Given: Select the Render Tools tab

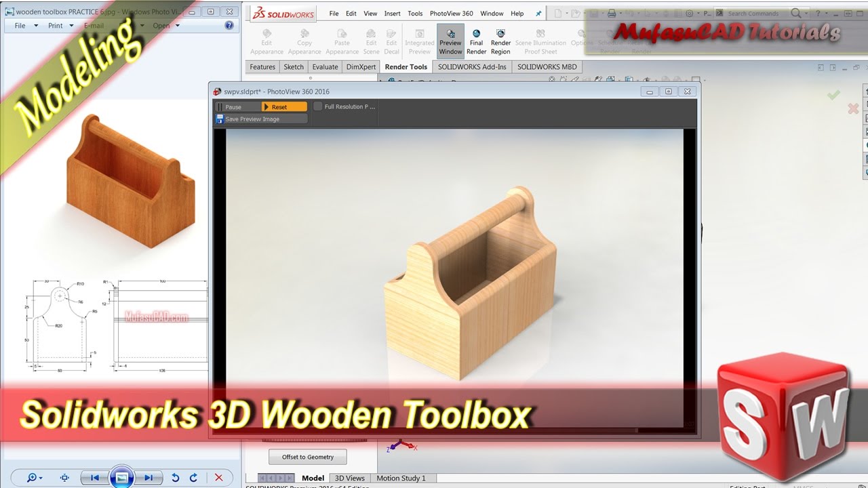Looking at the screenshot, I should coord(406,66).
